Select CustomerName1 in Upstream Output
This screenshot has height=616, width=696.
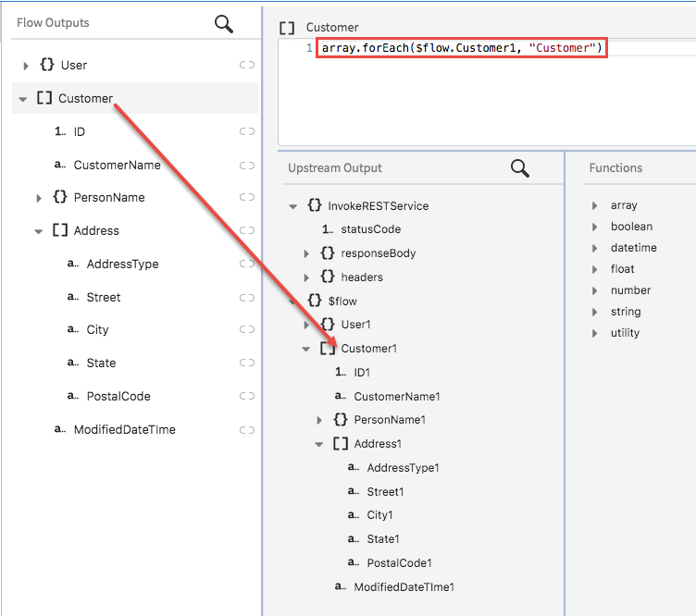(x=396, y=396)
